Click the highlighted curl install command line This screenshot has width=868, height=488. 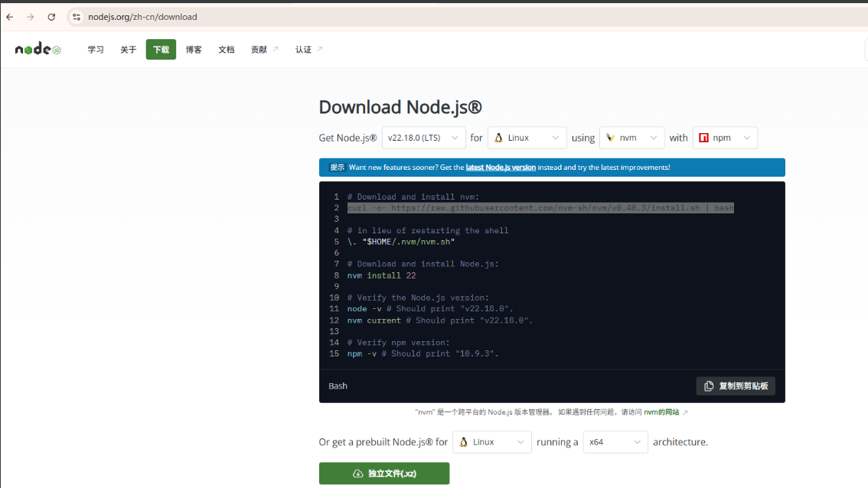[x=540, y=208]
